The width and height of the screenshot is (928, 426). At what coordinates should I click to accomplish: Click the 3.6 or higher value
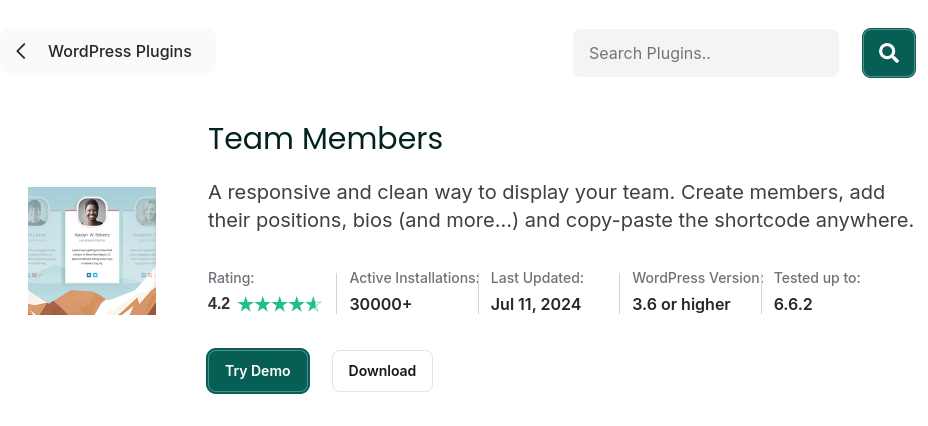tap(681, 305)
